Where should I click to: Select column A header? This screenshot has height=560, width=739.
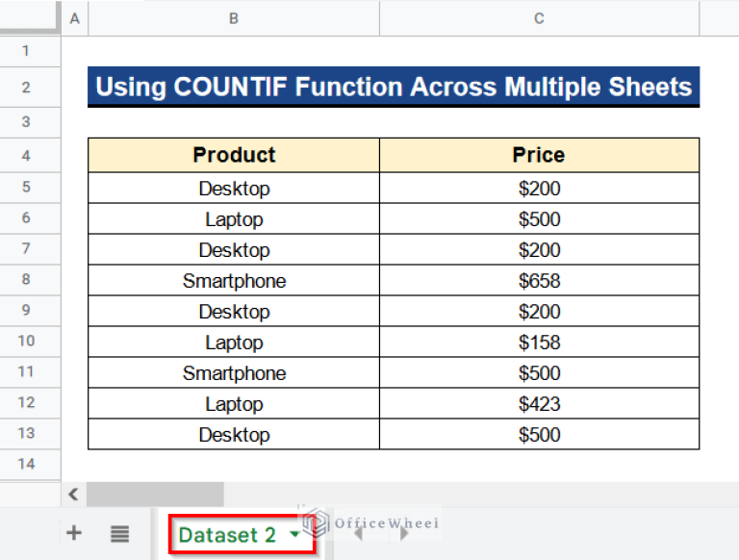click(x=75, y=18)
